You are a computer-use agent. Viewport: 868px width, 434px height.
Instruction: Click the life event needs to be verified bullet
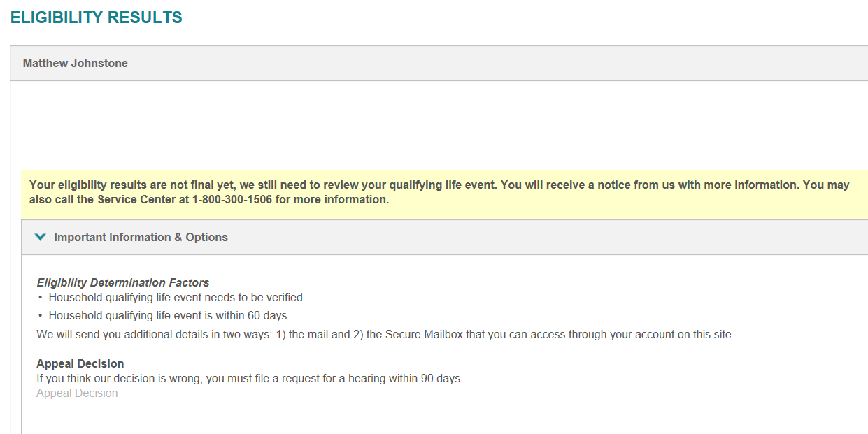point(177,297)
